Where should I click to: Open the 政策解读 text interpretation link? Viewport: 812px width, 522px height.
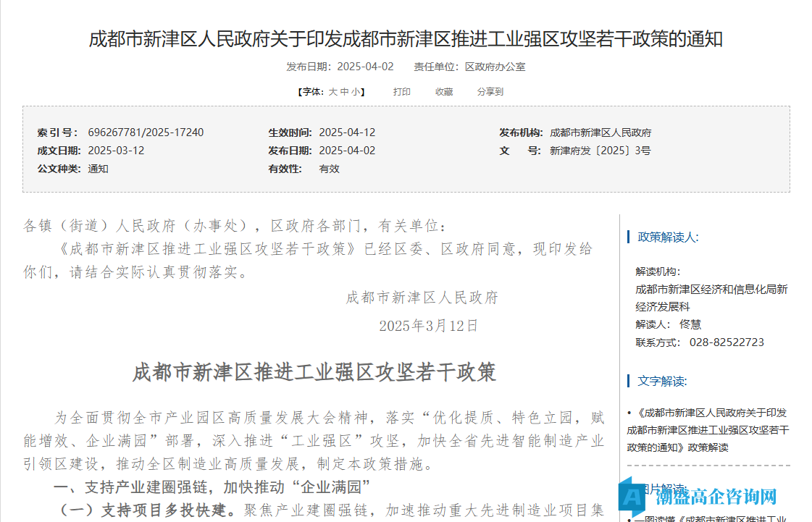(707, 430)
